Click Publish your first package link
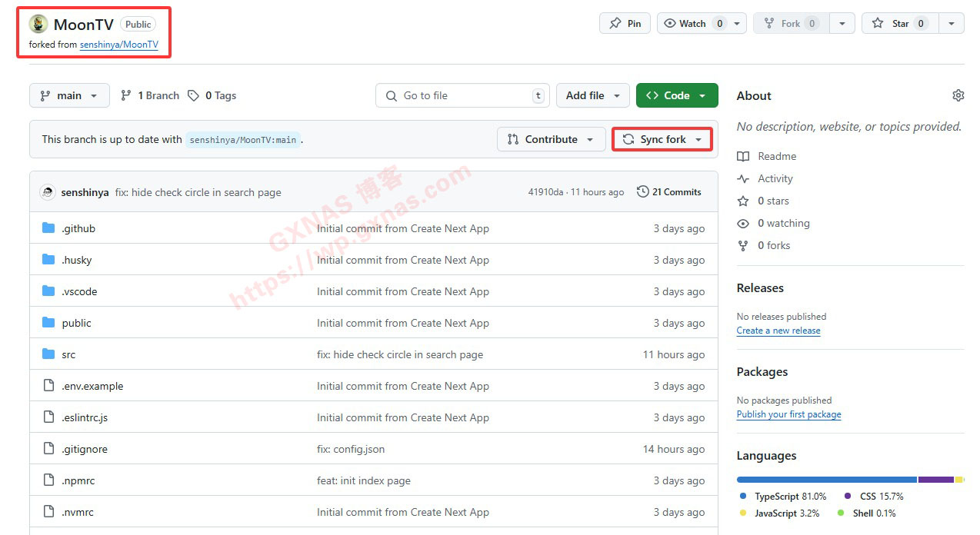980x535 pixels. (788, 414)
